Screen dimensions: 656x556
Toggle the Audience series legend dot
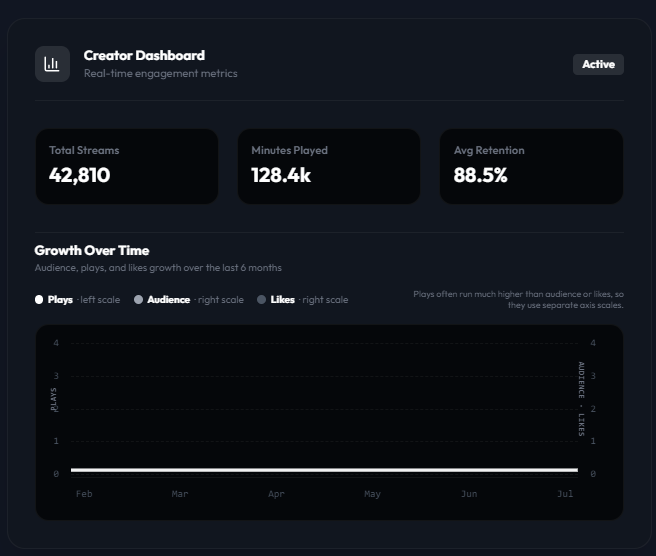tap(138, 300)
